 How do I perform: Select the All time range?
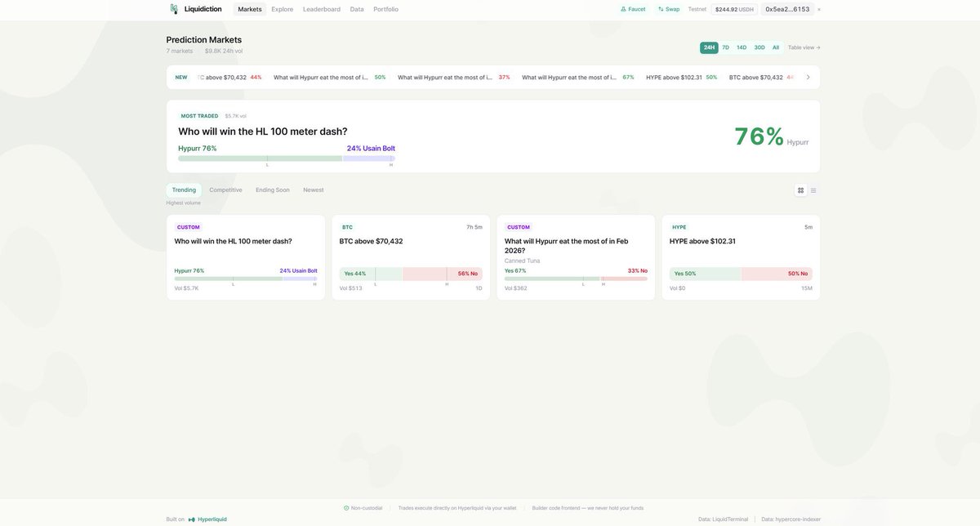click(776, 47)
